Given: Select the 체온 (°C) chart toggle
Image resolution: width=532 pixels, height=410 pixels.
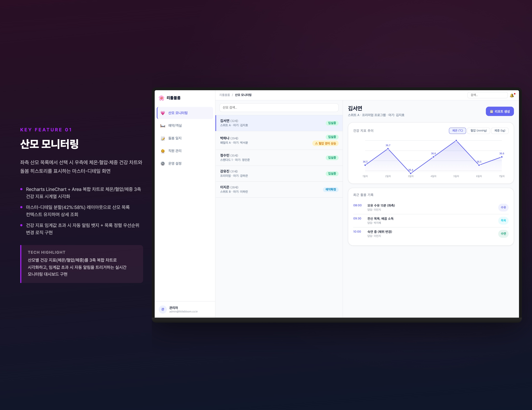Looking at the screenshot, I should tap(457, 131).
